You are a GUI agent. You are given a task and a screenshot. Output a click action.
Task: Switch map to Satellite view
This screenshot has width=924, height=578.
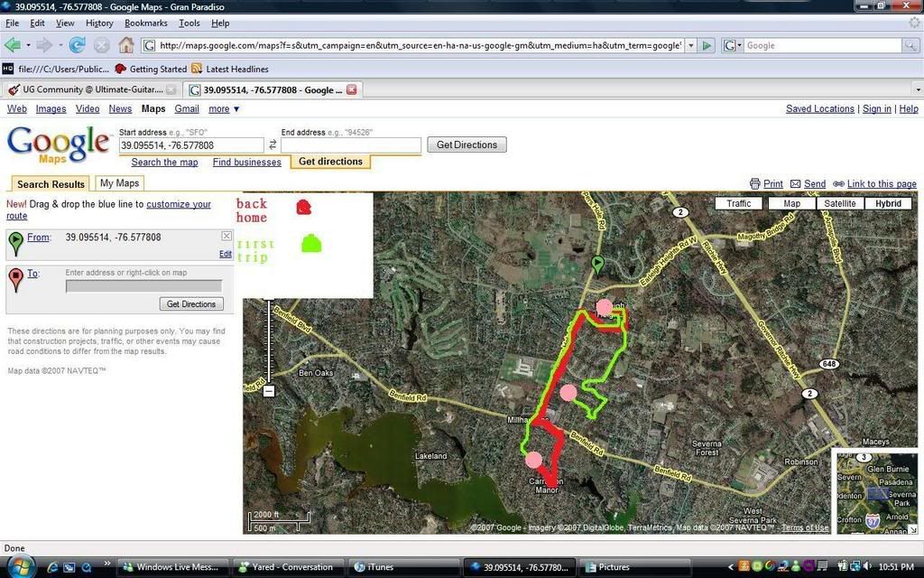click(x=840, y=203)
